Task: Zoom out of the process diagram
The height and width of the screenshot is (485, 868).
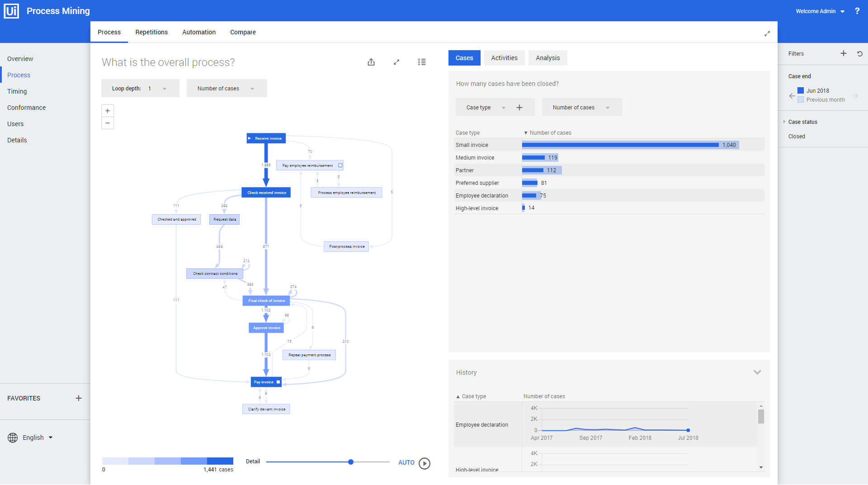Action: pyautogui.click(x=107, y=123)
